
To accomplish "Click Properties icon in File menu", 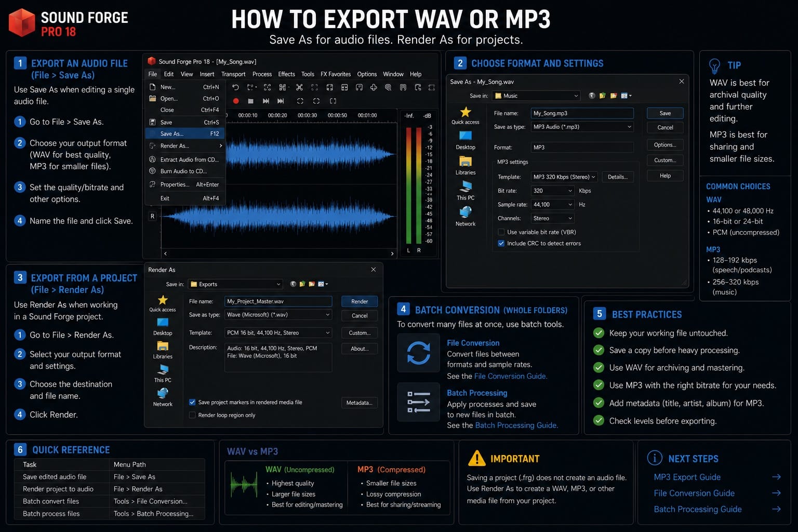I will (152, 184).
